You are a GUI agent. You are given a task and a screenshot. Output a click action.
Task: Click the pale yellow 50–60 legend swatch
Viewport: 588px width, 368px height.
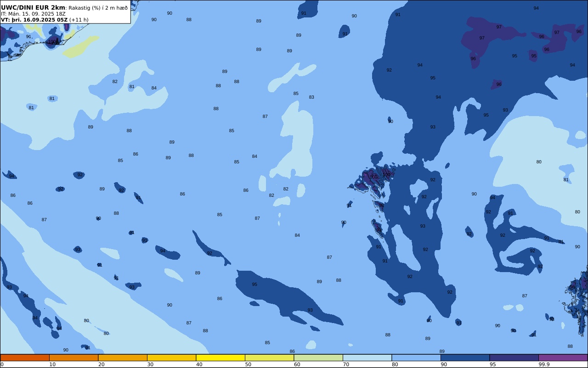tap(269, 357)
